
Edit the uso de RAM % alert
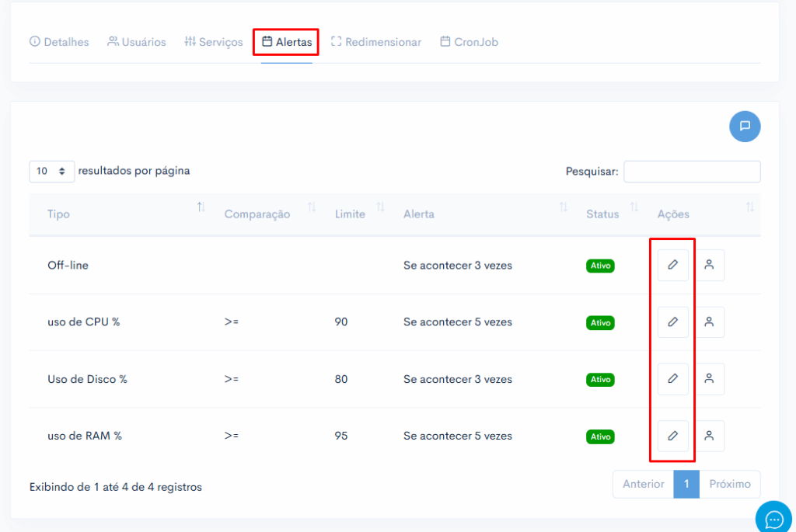point(672,436)
